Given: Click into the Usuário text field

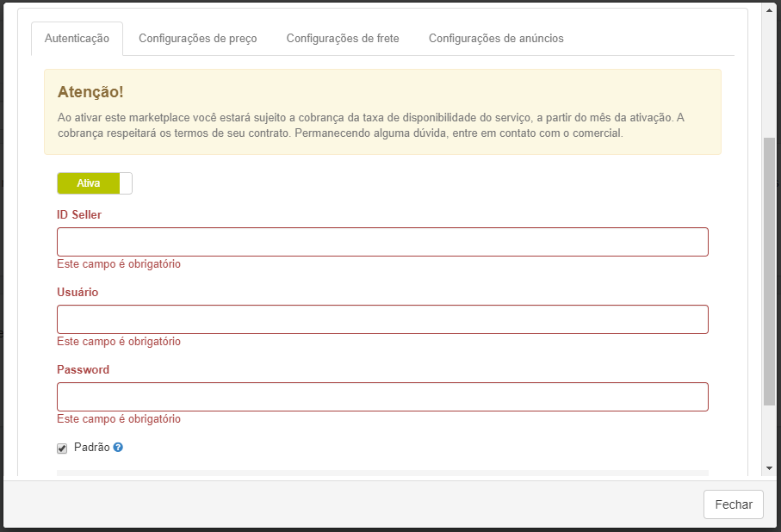Looking at the screenshot, I should [382, 319].
